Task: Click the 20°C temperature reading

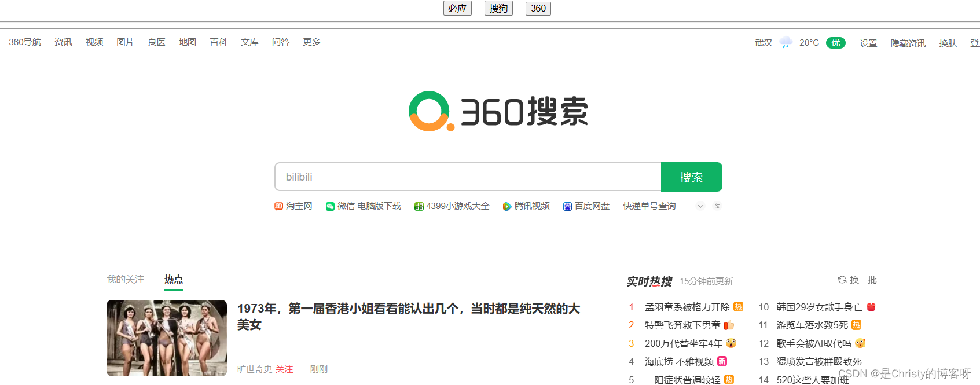Action: click(x=809, y=43)
